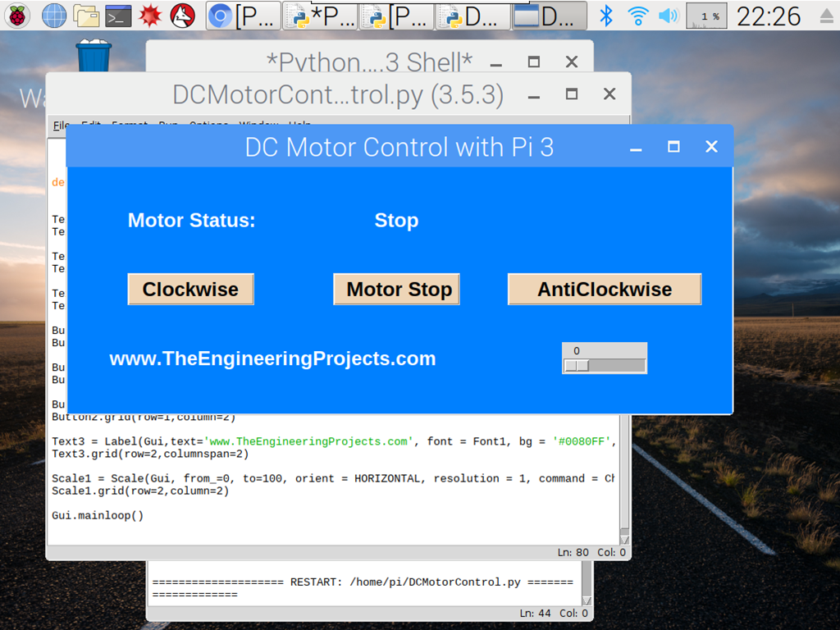The width and height of the screenshot is (840, 630).
Task: Open the Format menu in IDLE
Action: pos(129,125)
